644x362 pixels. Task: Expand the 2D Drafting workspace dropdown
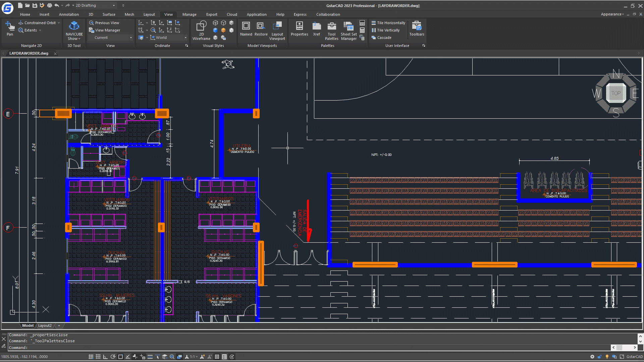click(x=114, y=5)
